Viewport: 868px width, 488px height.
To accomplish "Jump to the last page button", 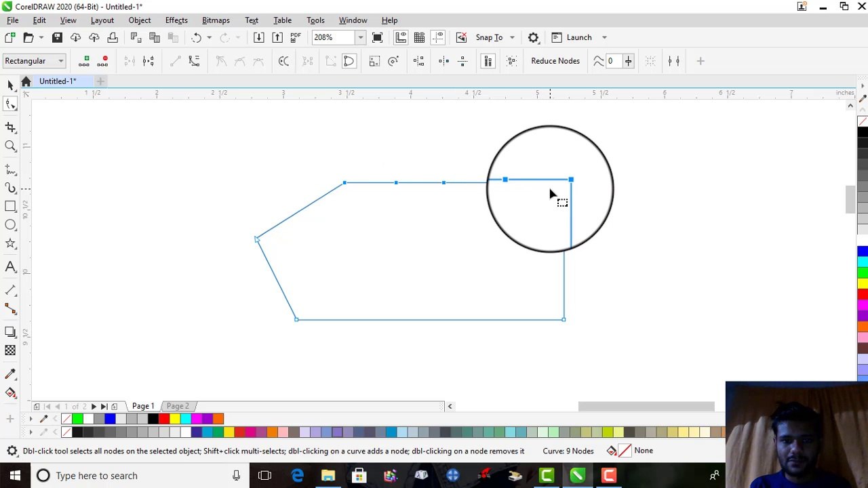I will tap(104, 406).
